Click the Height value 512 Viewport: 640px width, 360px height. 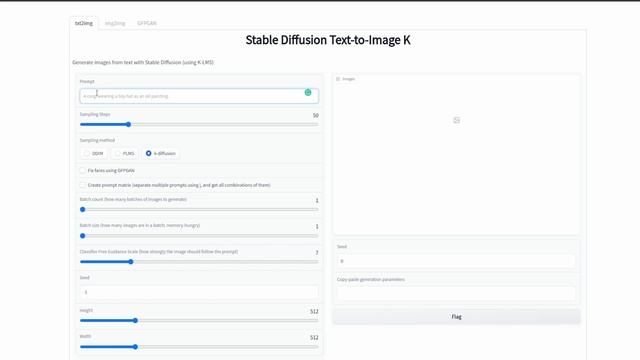(x=314, y=311)
